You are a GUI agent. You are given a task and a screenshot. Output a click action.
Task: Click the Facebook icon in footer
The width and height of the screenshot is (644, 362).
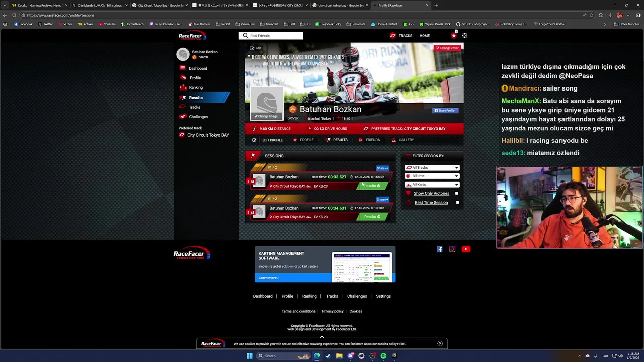tap(440, 249)
